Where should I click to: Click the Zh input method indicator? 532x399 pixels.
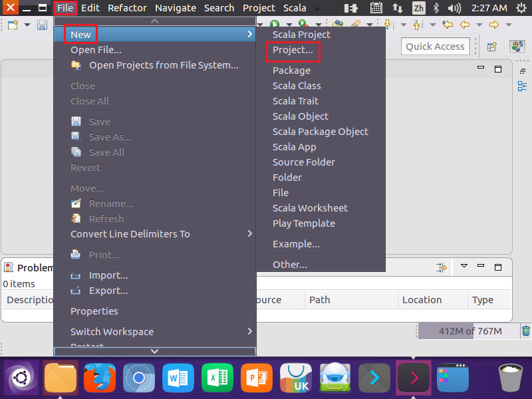coord(419,8)
